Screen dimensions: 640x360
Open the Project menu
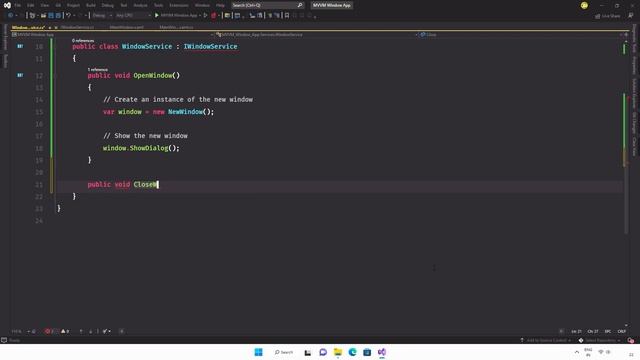point(73,5)
